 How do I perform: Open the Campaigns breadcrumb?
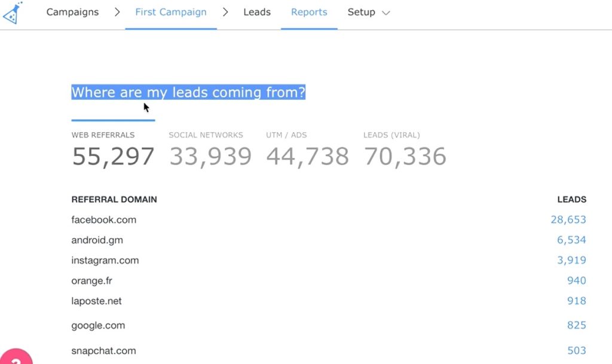tap(72, 12)
